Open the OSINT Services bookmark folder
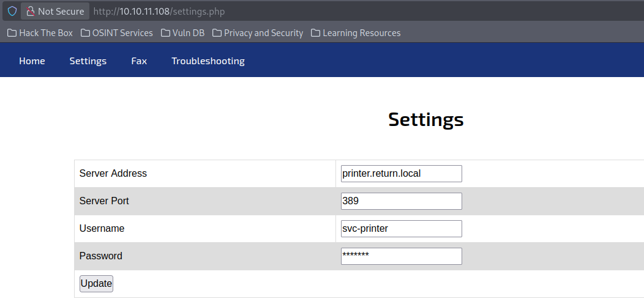The width and height of the screenshot is (644, 307). point(117,33)
